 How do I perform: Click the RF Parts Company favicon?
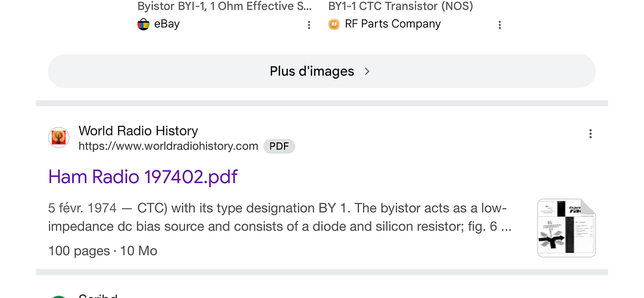tap(334, 24)
